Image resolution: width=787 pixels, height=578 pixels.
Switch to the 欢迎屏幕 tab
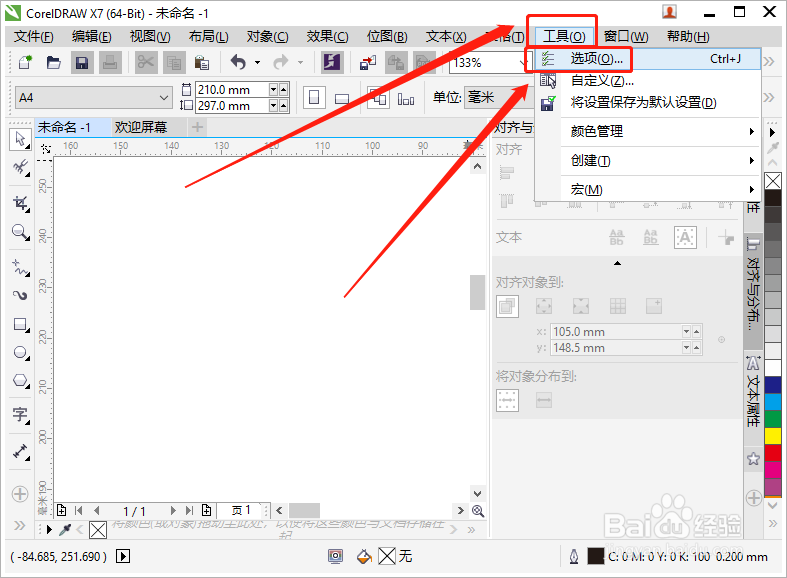(141, 127)
